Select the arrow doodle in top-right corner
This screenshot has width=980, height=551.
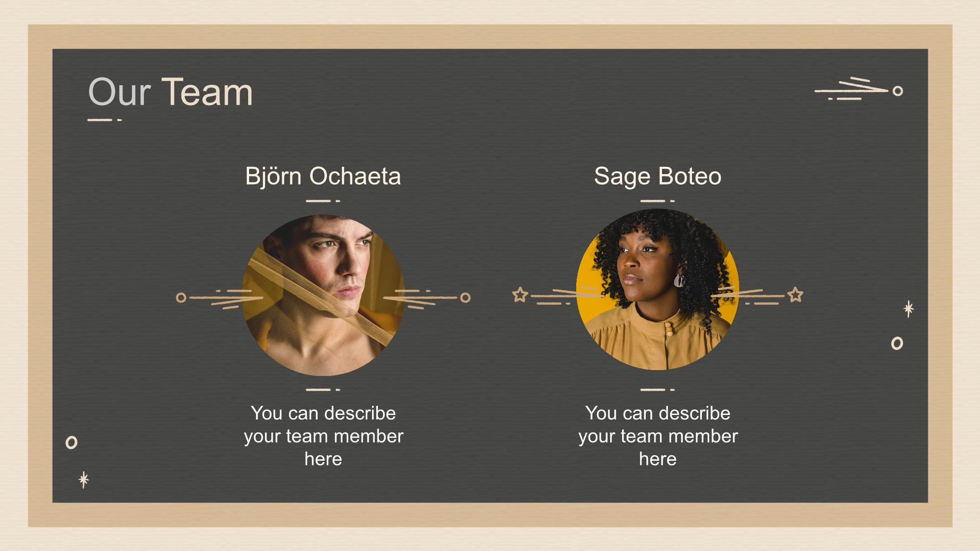(x=858, y=89)
